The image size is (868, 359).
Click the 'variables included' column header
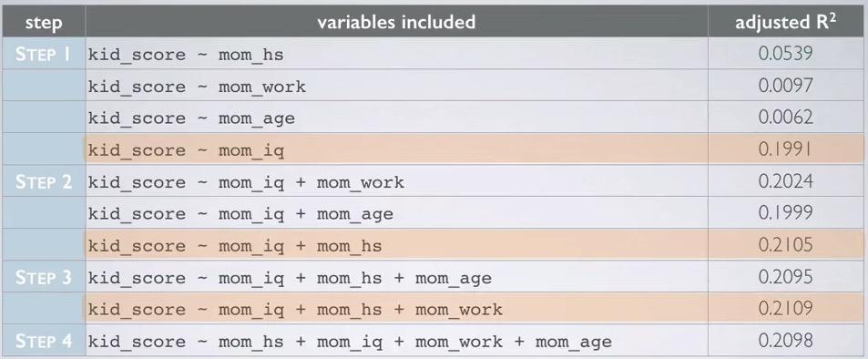pyautogui.click(x=396, y=23)
